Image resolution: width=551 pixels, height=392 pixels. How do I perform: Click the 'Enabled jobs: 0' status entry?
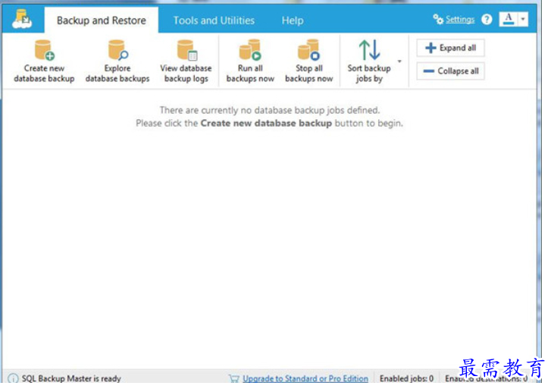point(406,378)
